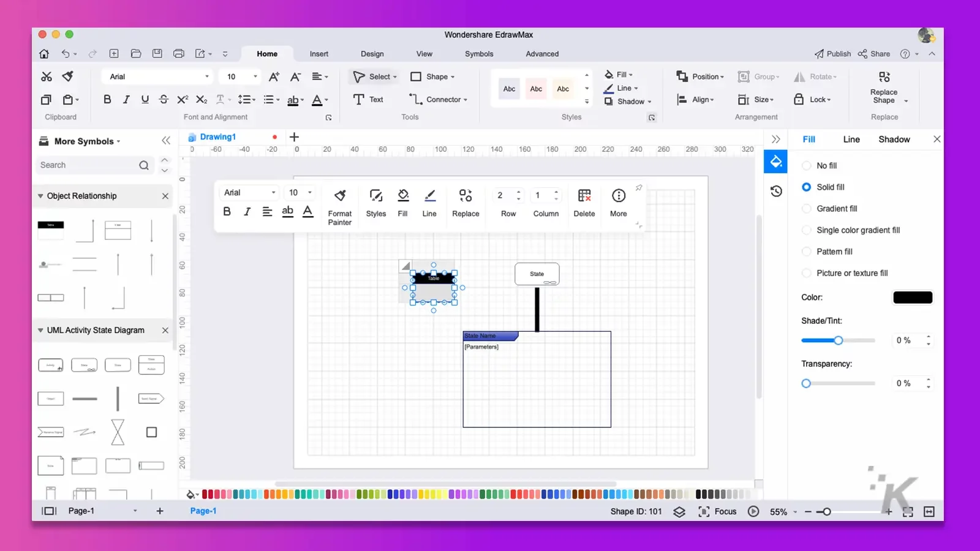Click the Replace Shape button
980x551 pixels.
pos(884,88)
